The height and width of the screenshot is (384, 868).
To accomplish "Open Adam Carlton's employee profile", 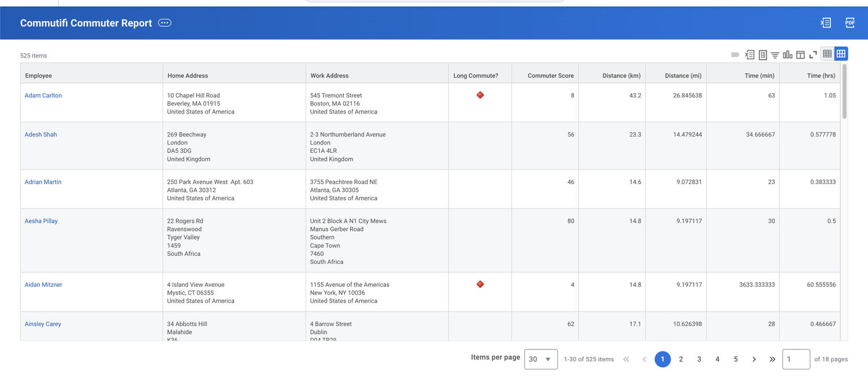I will [43, 95].
